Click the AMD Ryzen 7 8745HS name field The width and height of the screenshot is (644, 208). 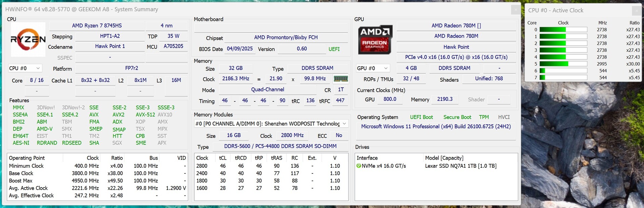pyautogui.click(x=97, y=26)
